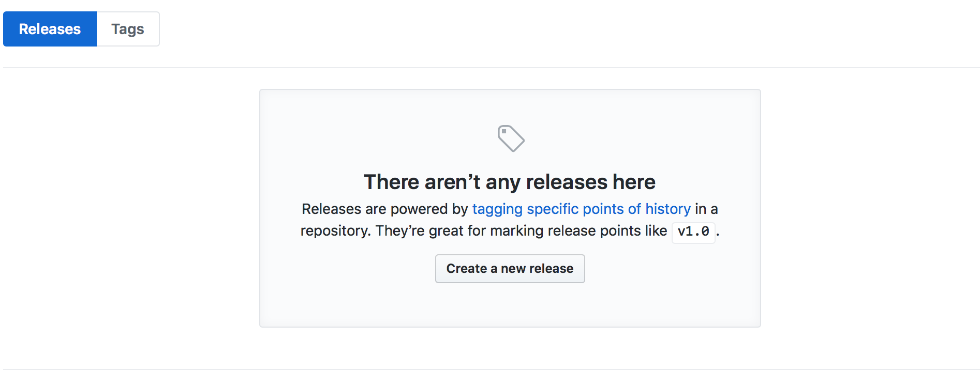Open the tagging specific points of history link

tap(581, 209)
